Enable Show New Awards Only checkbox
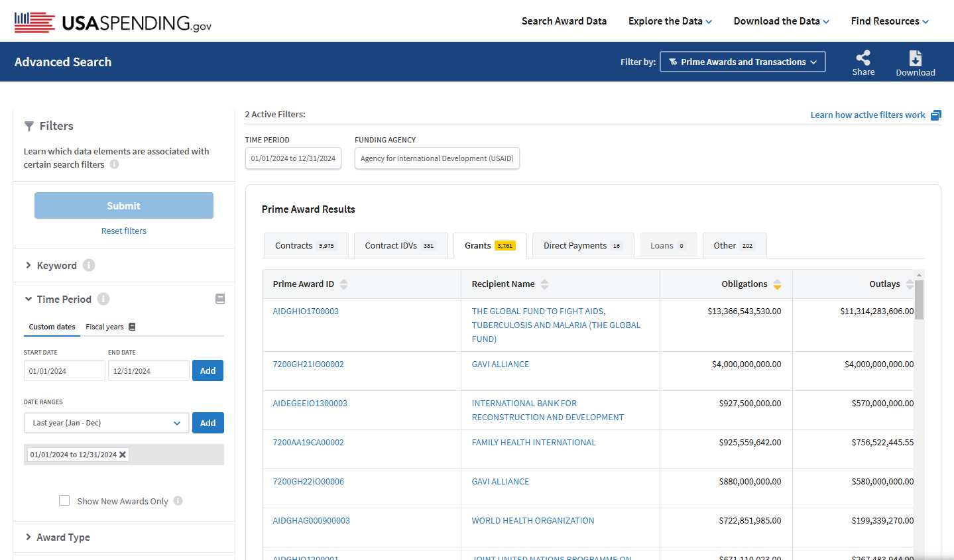954x560 pixels. 64,500
